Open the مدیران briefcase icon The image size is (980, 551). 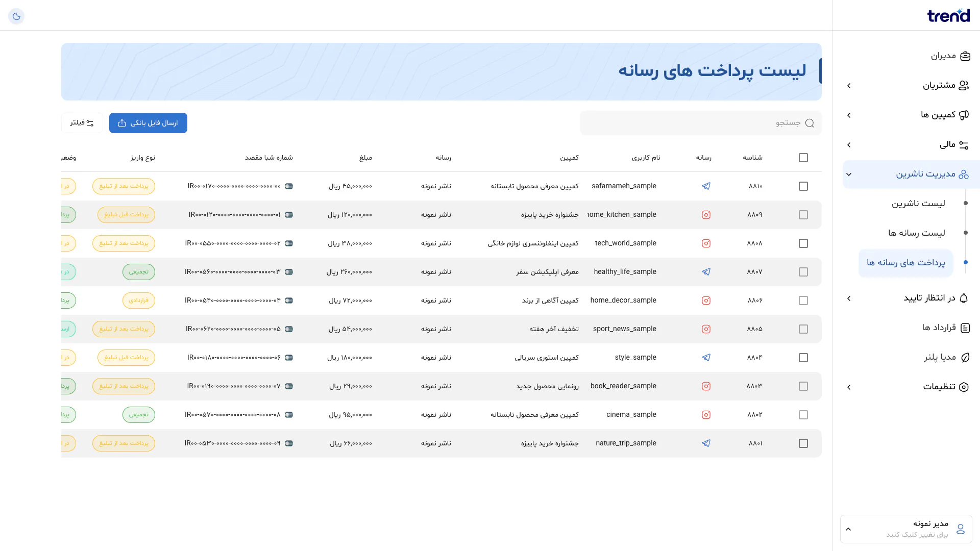click(965, 56)
